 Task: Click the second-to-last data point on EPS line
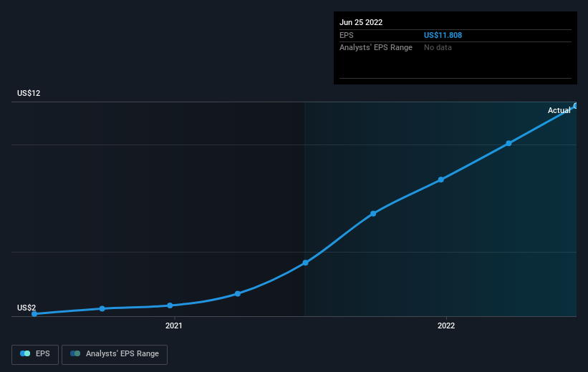coord(509,144)
